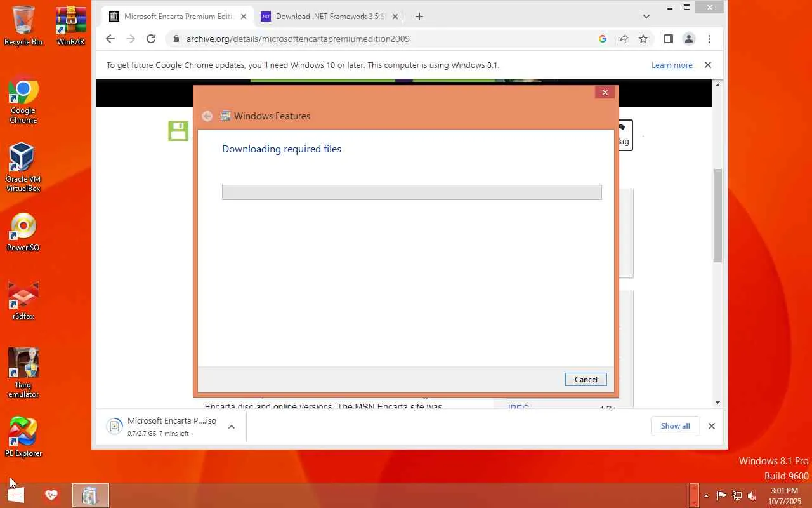Go forward in Chrome
Viewport: 812px width, 508px height.
[131, 39]
